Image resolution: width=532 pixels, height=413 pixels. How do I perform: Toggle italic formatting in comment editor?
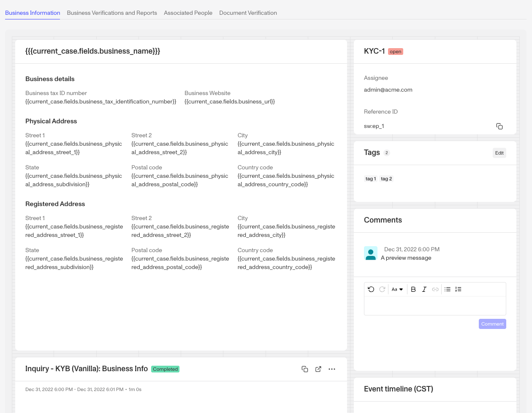(424, 289)
